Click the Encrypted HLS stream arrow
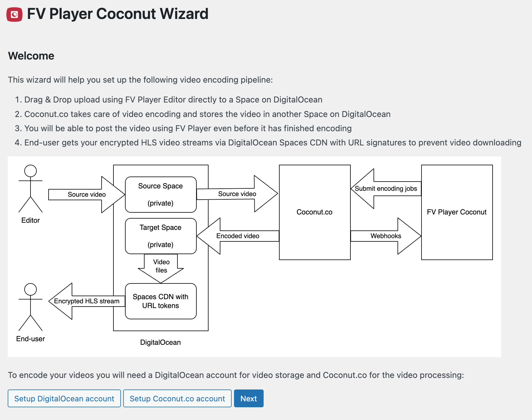Viewport: 532px width, 420px height. click(86, 301)
